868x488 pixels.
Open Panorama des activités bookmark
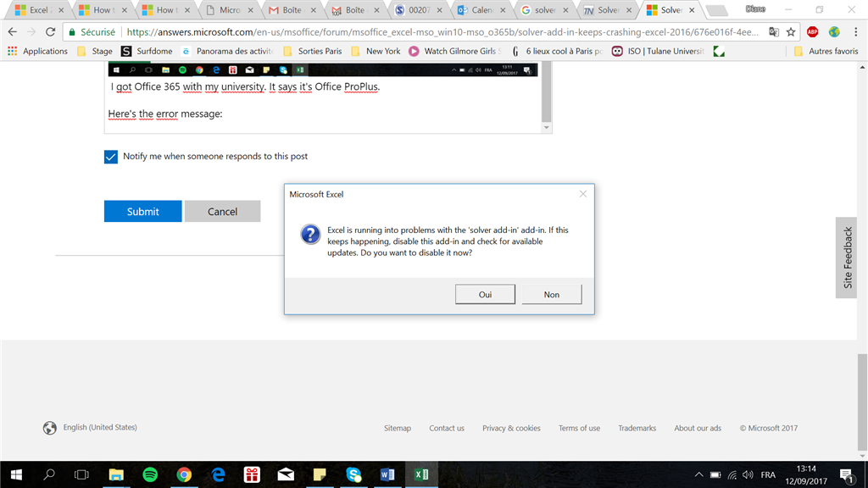pos(227,51)
